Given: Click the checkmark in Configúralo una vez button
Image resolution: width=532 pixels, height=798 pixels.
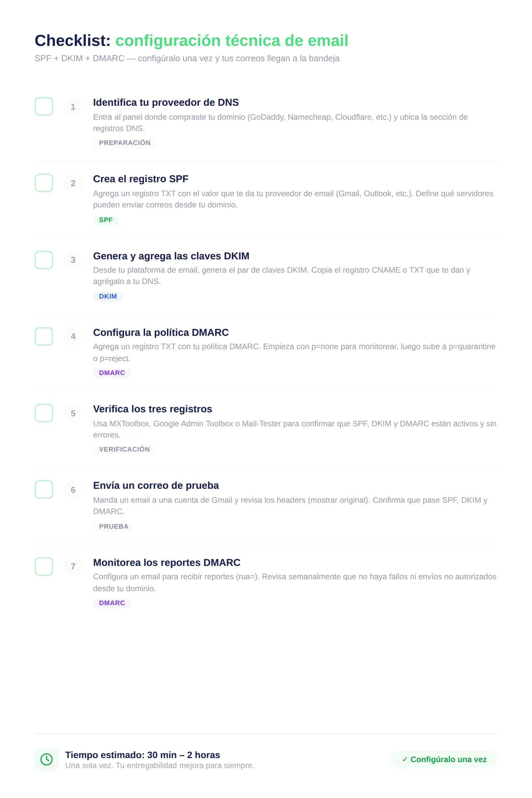Looking at the screenshot, I should click(405, 760).
